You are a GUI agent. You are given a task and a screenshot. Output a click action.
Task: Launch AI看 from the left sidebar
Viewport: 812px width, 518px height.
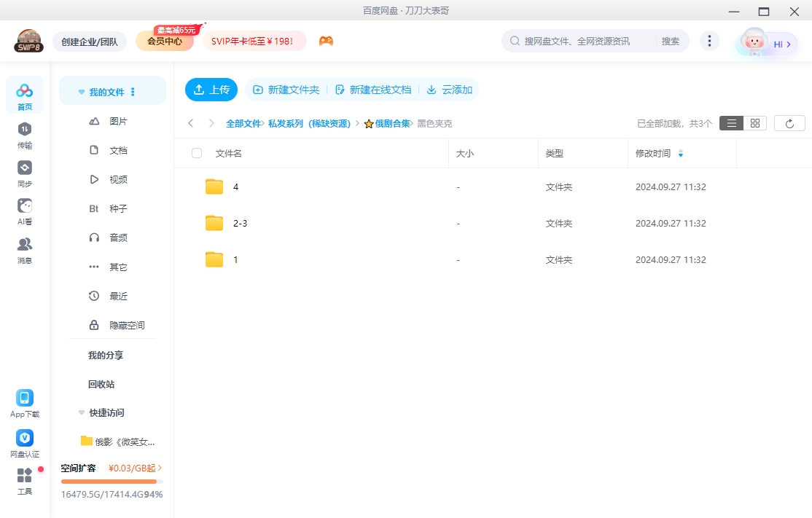[24, 211]
